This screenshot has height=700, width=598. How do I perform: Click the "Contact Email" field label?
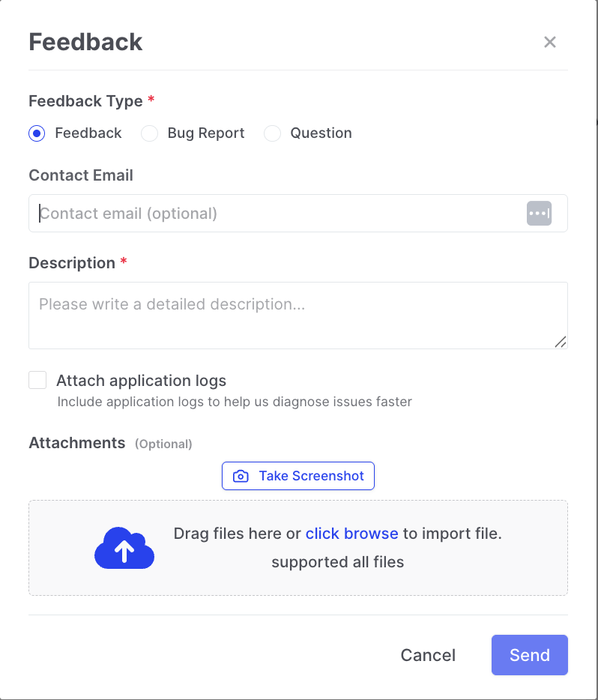pyautogui.click(x=81, y=175)
